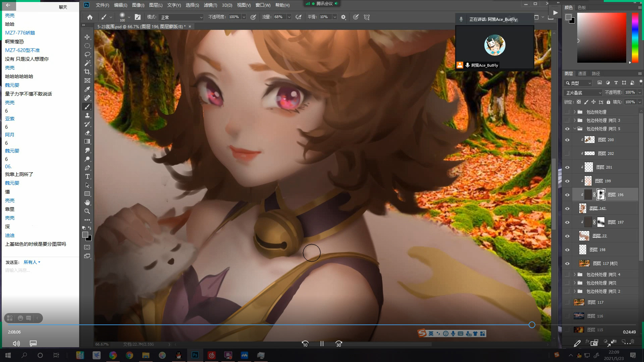Toggle Quick Mask mode

pos(87,247)
